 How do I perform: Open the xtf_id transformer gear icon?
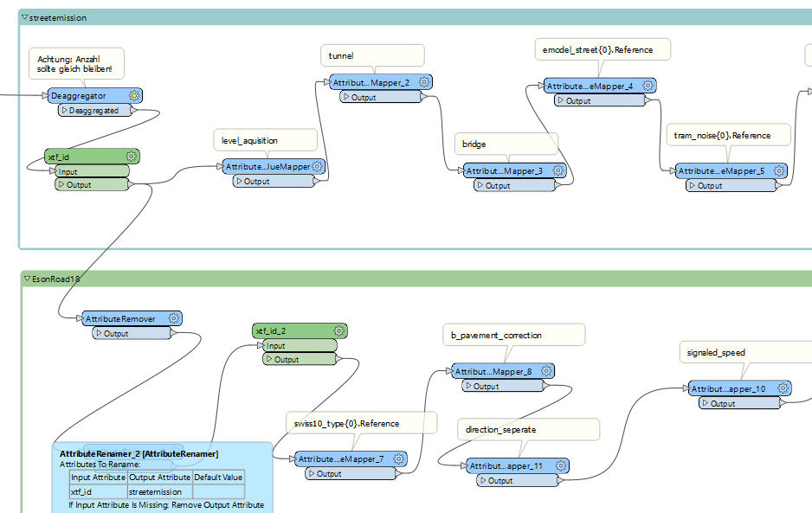pos(131,157)
